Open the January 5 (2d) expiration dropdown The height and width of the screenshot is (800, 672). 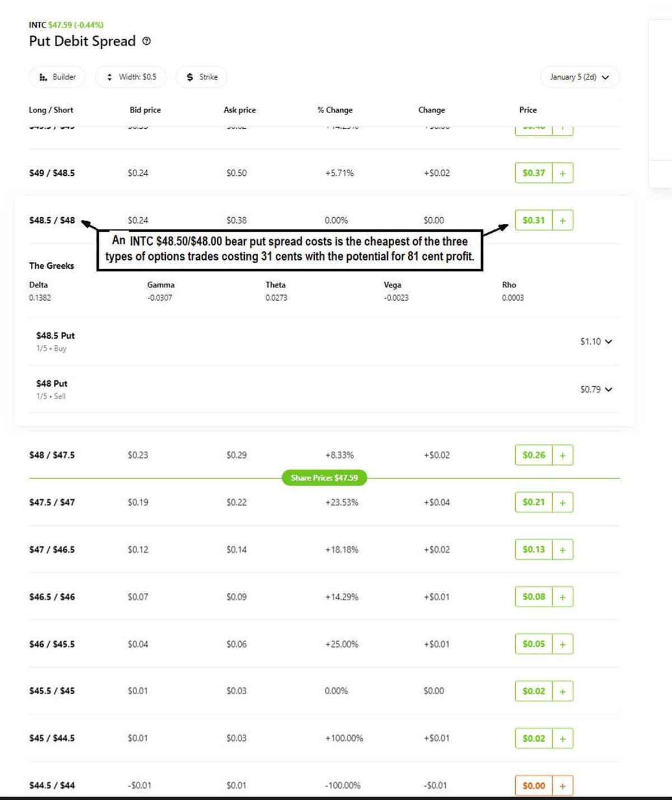tap(580, 77)
